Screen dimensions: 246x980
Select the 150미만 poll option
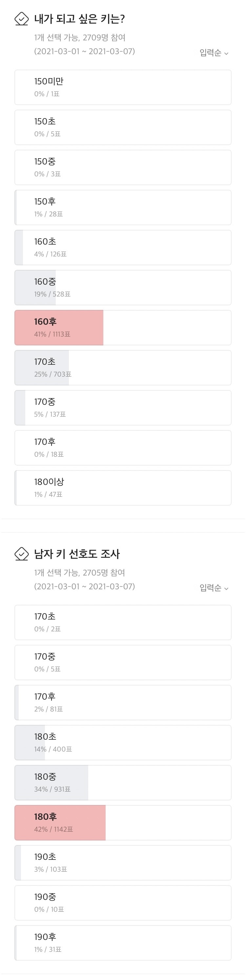click(x=123, y=87)
